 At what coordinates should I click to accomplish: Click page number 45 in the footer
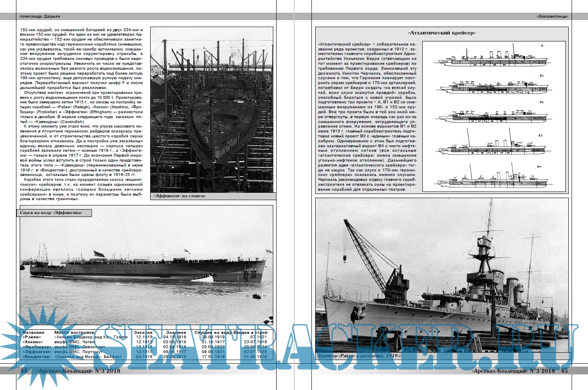coord(564,371)
